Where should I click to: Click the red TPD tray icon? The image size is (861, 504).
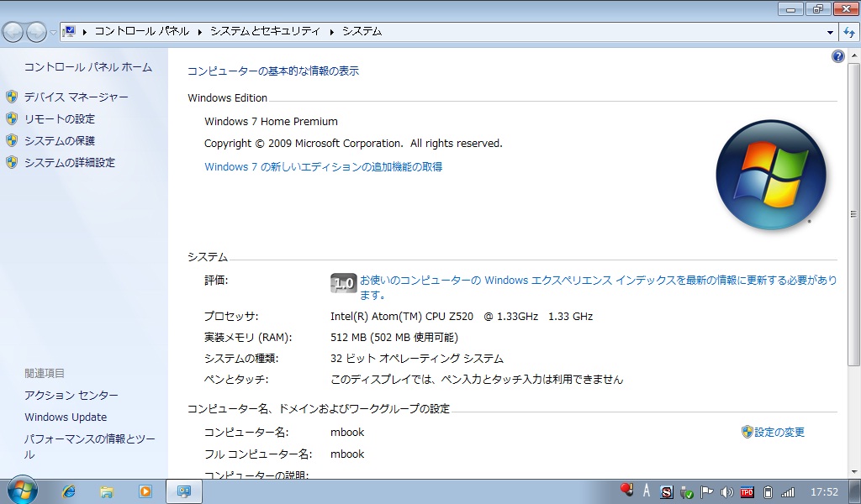click(747, 492)
